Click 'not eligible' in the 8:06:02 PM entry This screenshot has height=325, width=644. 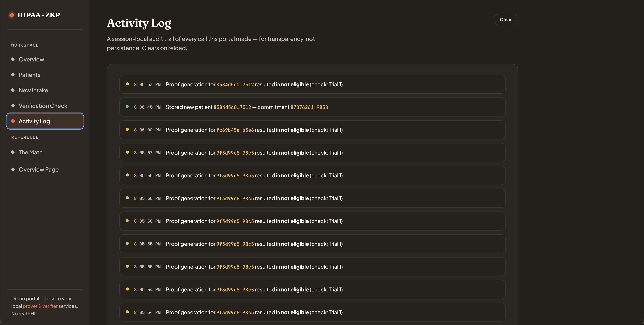(295, 130)
